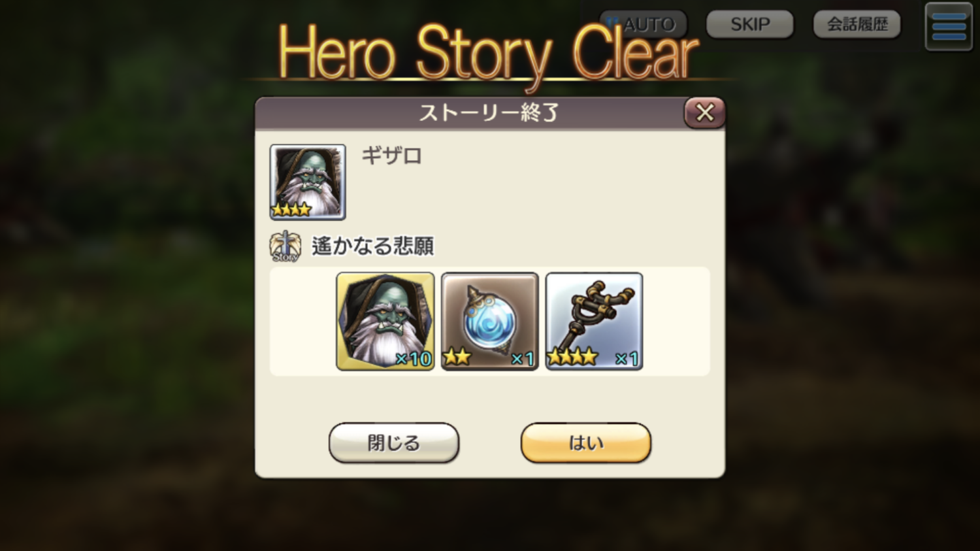Close the ストーリー終了 dialog with X
The height and width of the screenshot is (551, 980).
[x=704, y=113]
